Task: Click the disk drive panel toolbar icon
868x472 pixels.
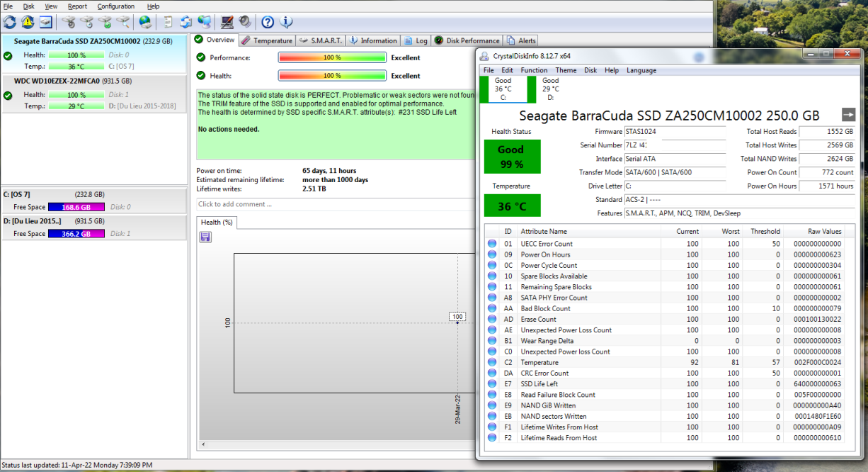Action: coord(45,22)
